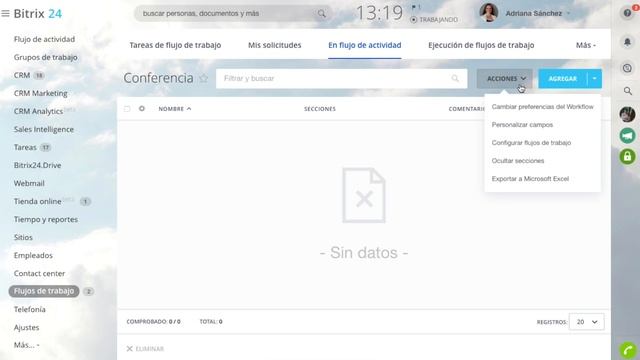Click the flag counter beside the clock
Viewport: 640px width, 360px height.
[416, 7]
